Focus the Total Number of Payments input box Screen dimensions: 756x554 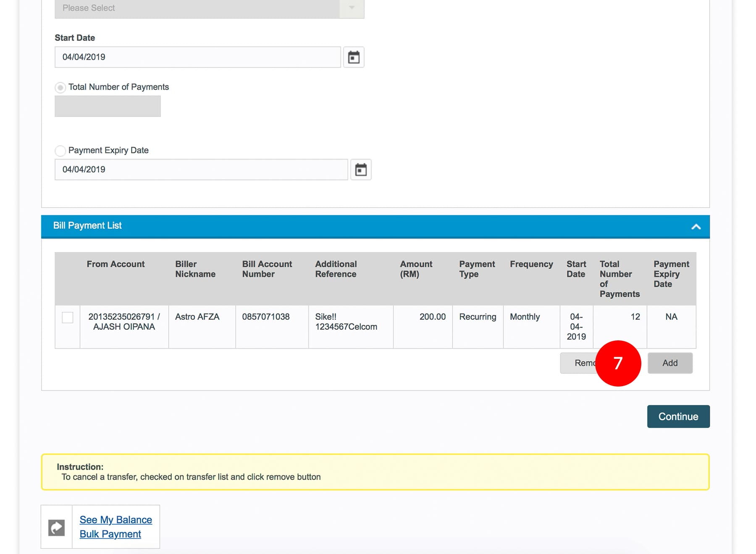pos(108,106)
